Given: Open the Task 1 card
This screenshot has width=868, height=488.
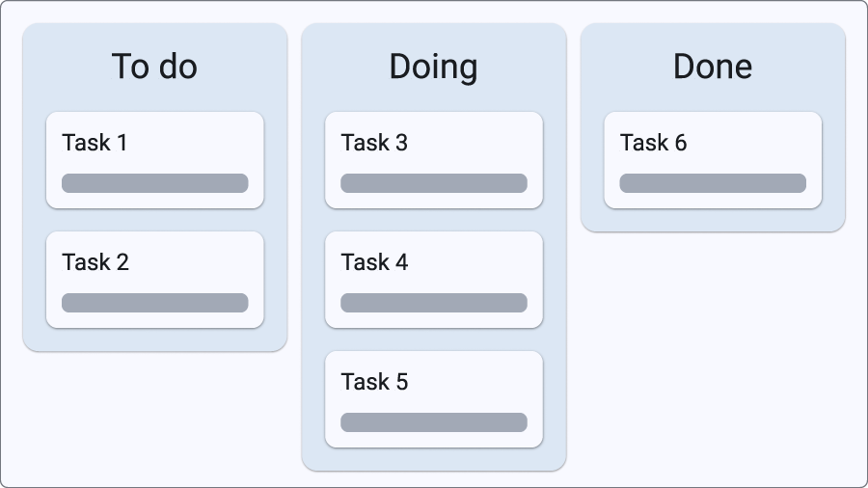Looking at the screenshot, I should (x=154, y=159).
